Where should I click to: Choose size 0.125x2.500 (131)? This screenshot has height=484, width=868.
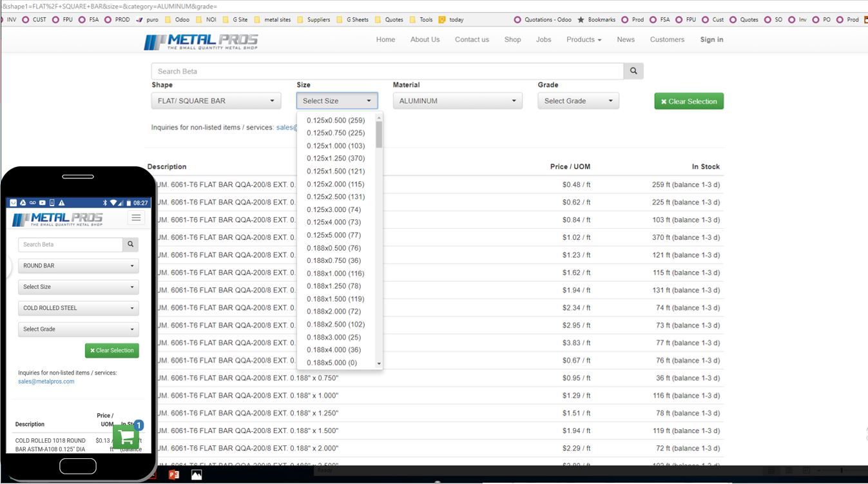point(336,197)
